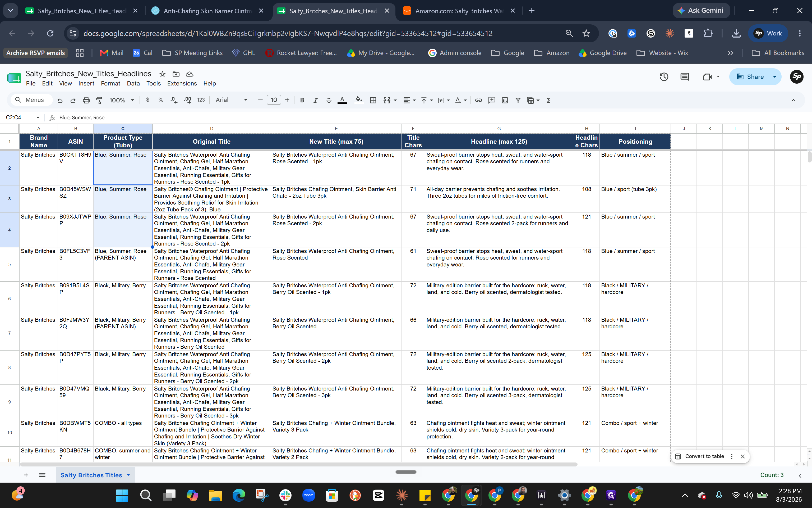
Task: Add a new sheet with plus button
Action: 26,475
